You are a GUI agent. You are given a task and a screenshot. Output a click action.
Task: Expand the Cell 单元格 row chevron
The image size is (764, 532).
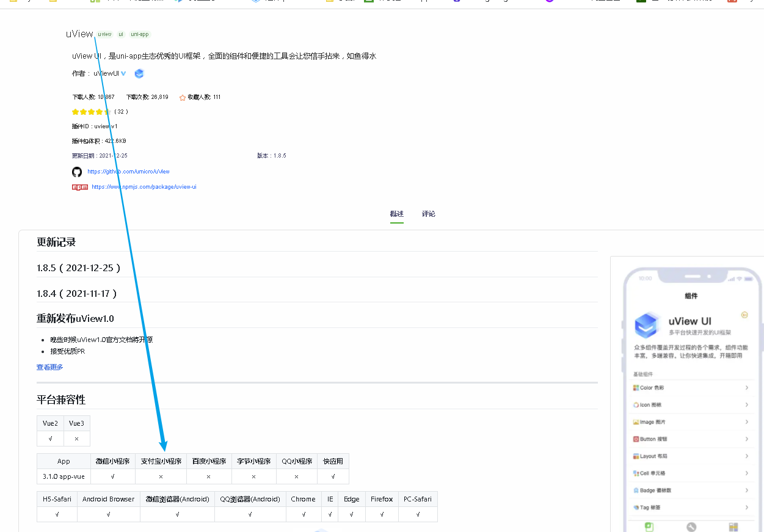click(747, 473)
